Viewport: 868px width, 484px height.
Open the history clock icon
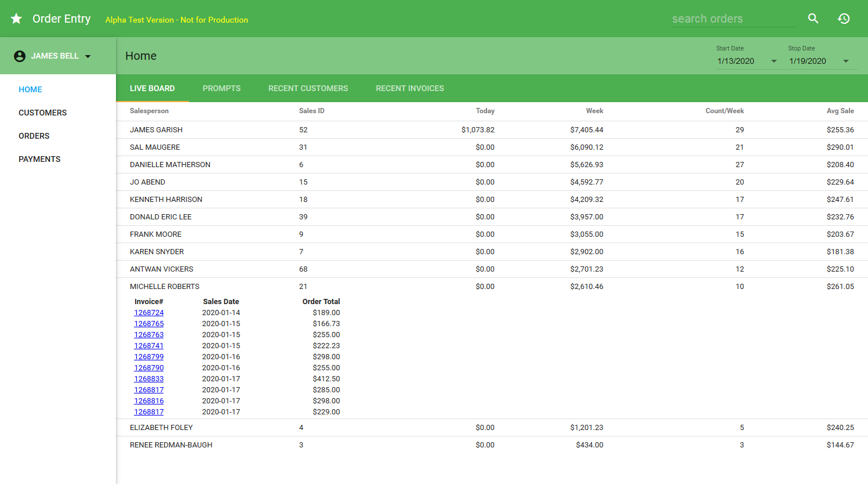[844, 19]
